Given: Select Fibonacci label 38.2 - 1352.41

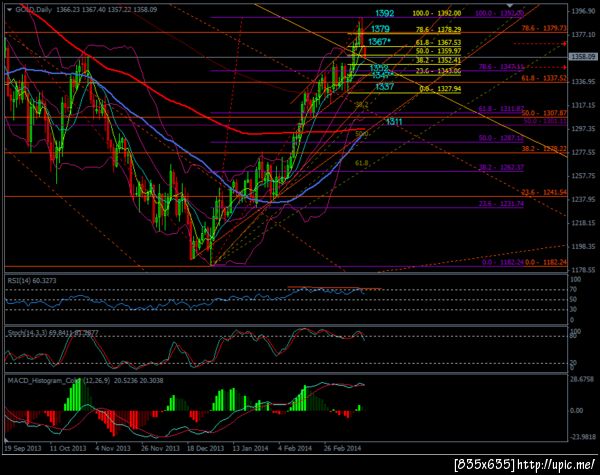Looking at the screenshot, I should point(439,60).
